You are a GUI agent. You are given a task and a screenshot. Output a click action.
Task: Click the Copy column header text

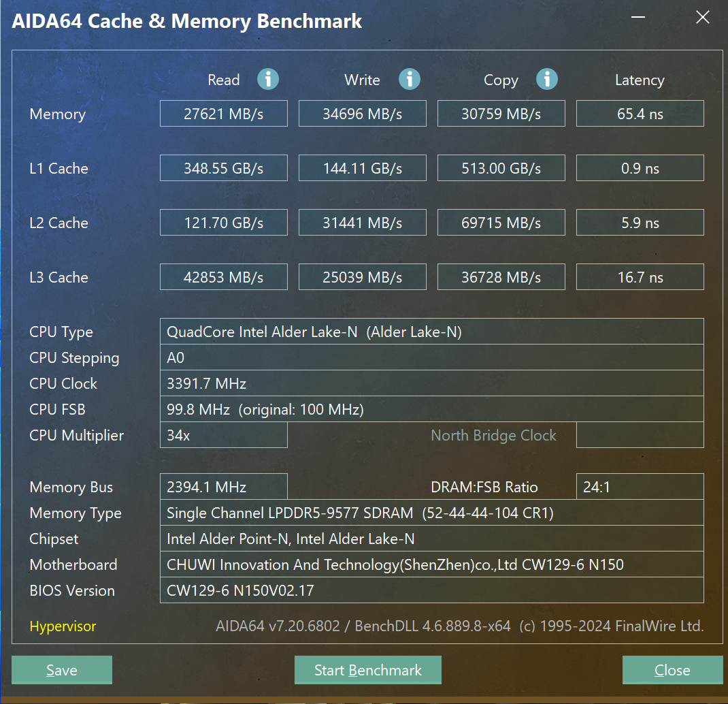[501, 80]
